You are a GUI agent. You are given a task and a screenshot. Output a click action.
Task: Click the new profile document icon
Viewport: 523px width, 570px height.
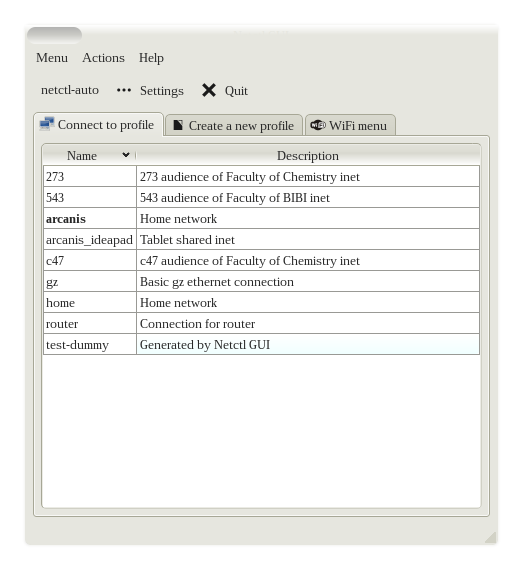pyautogui.click(x=178, y=125)
